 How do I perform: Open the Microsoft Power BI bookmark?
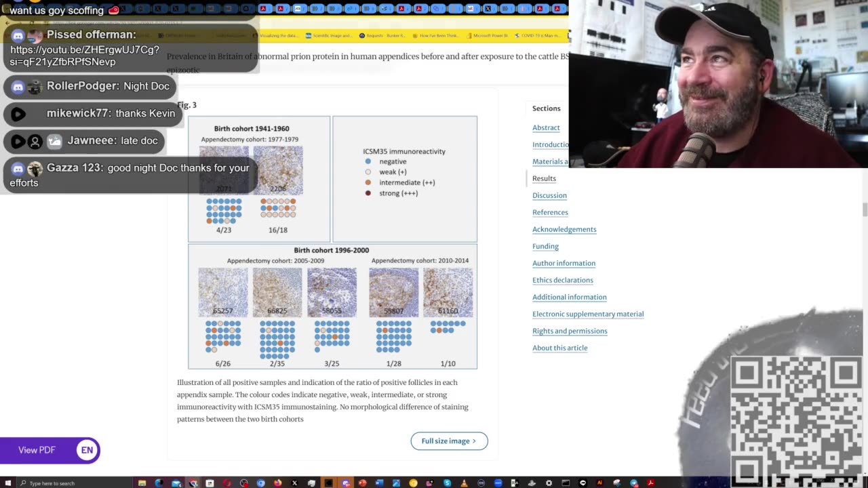point(488,35)
